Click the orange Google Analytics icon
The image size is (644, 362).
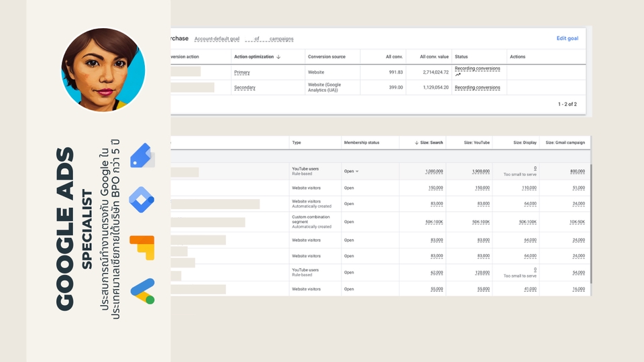click(x=142, y=247)
